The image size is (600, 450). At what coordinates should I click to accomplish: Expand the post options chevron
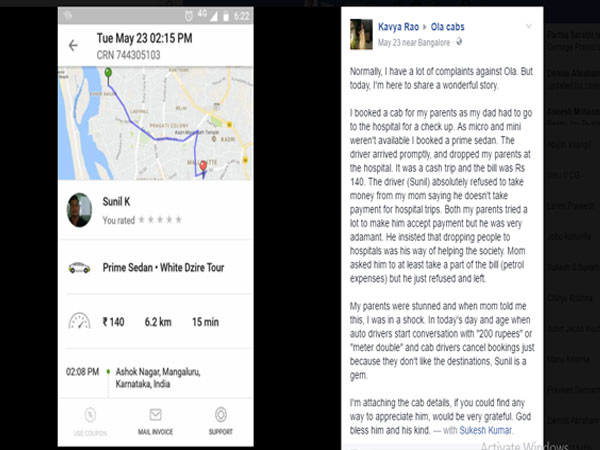[528, 26]
